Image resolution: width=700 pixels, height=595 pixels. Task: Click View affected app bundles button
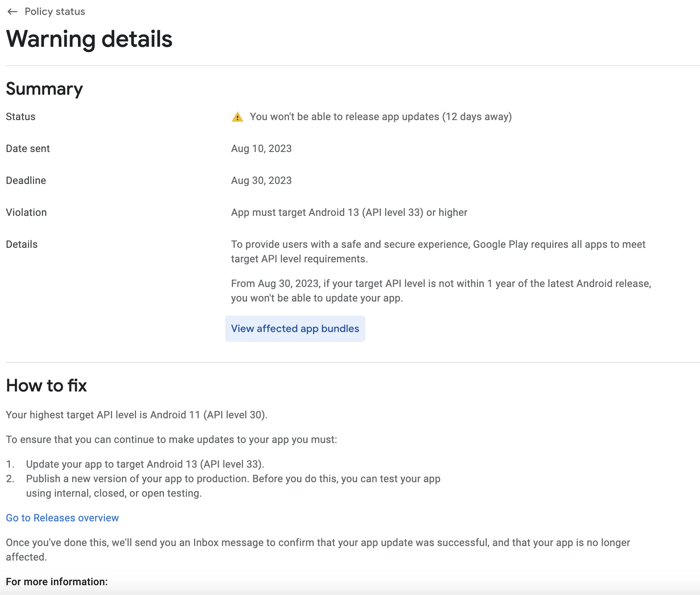(x=295, y=329)
